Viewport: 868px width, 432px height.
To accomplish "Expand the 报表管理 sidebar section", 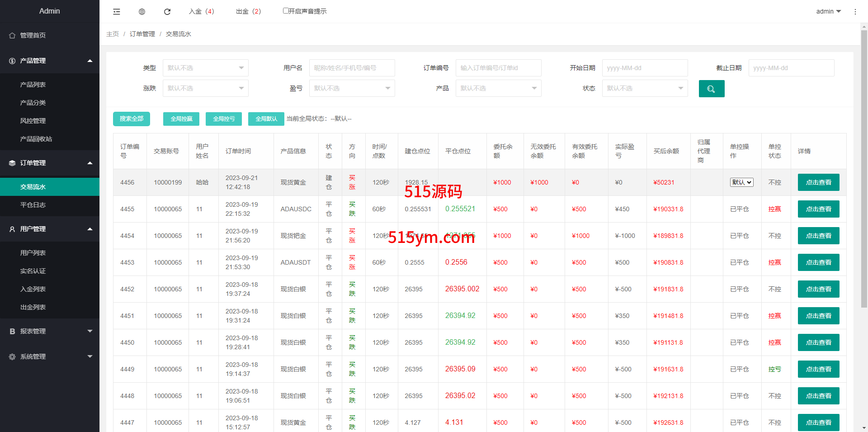I will pyautogui.click(x=50, y=331).
